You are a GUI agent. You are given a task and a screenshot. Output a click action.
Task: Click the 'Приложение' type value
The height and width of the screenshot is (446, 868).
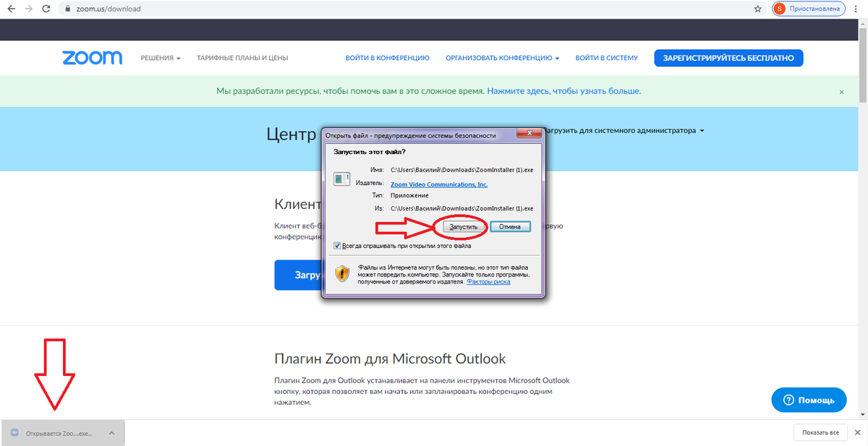point(409,195)
